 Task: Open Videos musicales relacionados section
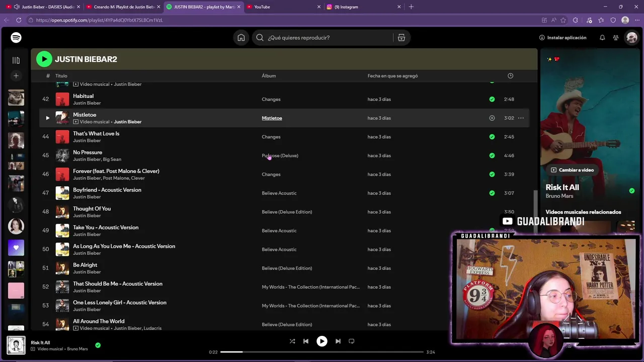pyautogui.click(x=583, y=212)
